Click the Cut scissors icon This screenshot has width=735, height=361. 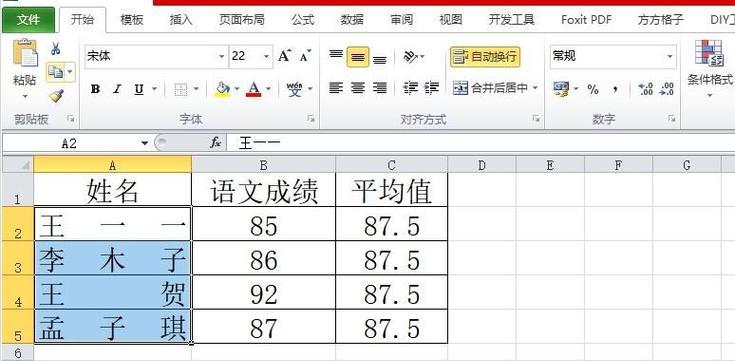pos(55,48)
